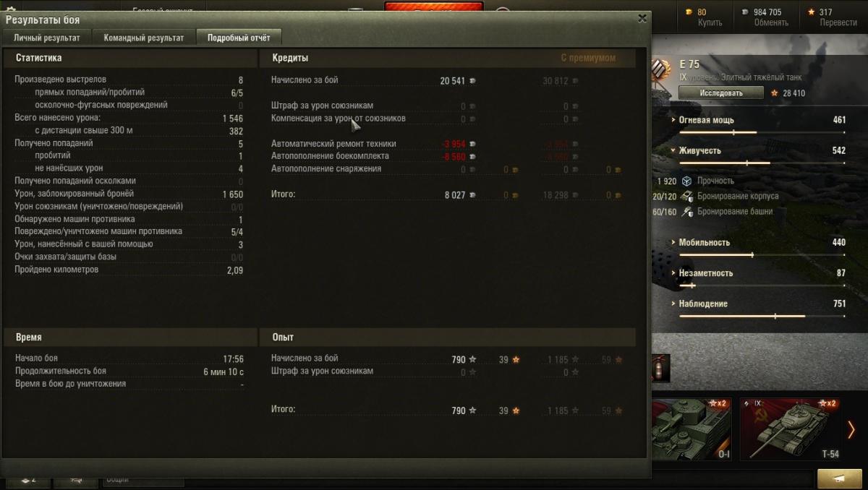The image size is (868, 490).
Task: Click the Исследовать button
Action: pos(720,93)
